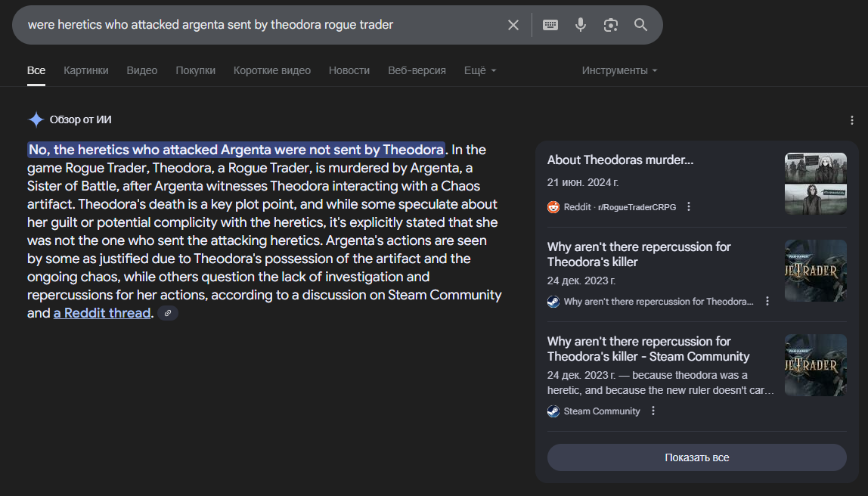Image resolution: width=868 pixels, height=496 pixels.
Task: Click the Reddit post thumbnail image
Action: click(x=815, y=184)
